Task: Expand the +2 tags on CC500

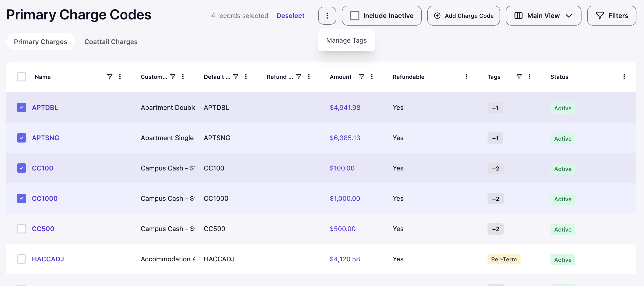Action: point(496,229)
